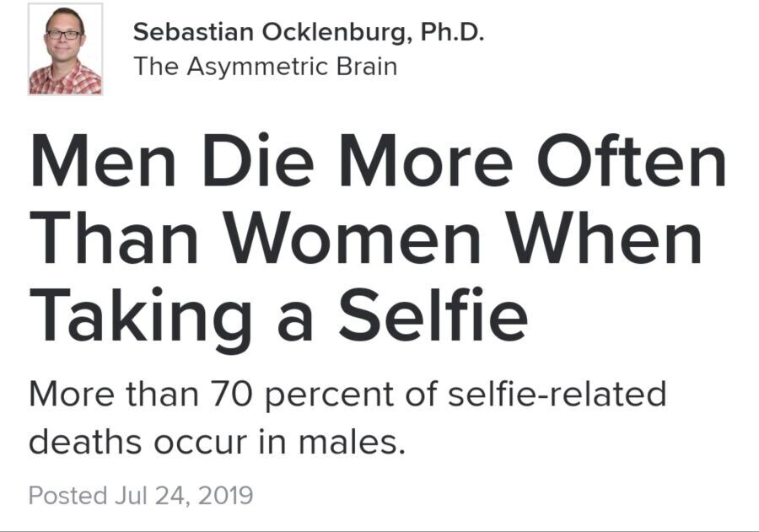This screenshot has width=759, height=532.
Task: Click the word "More" in headline
Action: (426, 160)
